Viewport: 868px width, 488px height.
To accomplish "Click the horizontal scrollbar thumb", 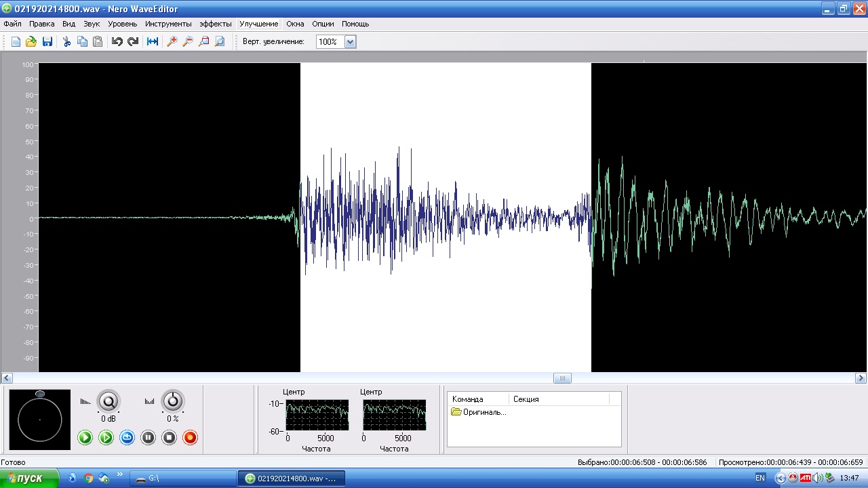I will [562, 378].
